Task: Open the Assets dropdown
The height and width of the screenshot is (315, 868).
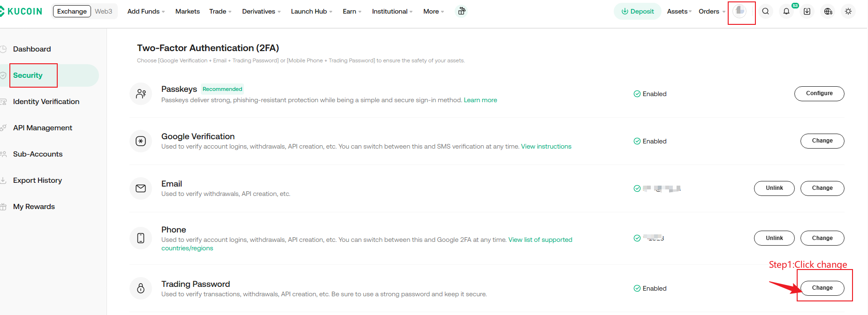Action: (x=679, y=11)
